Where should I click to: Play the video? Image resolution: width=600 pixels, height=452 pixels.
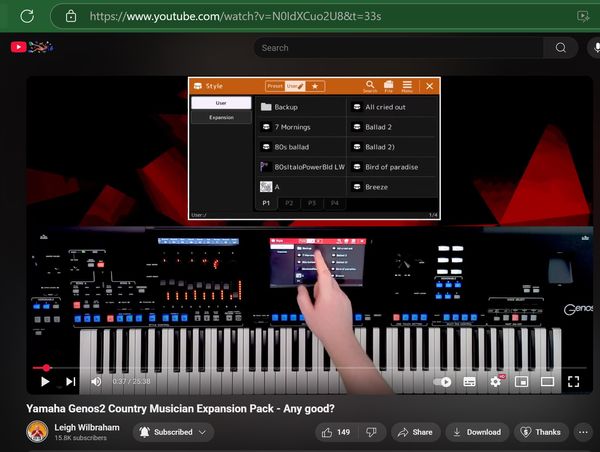(45, 382)
